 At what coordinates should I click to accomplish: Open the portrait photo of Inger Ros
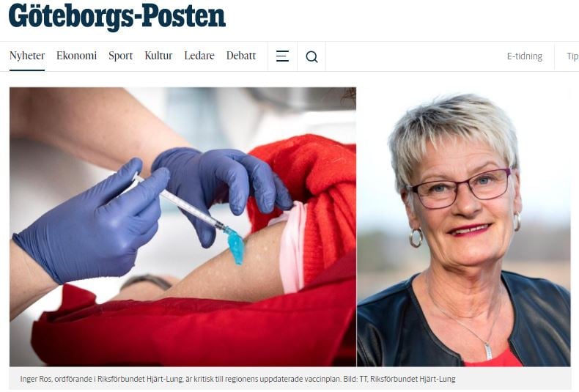pos(464,226)
